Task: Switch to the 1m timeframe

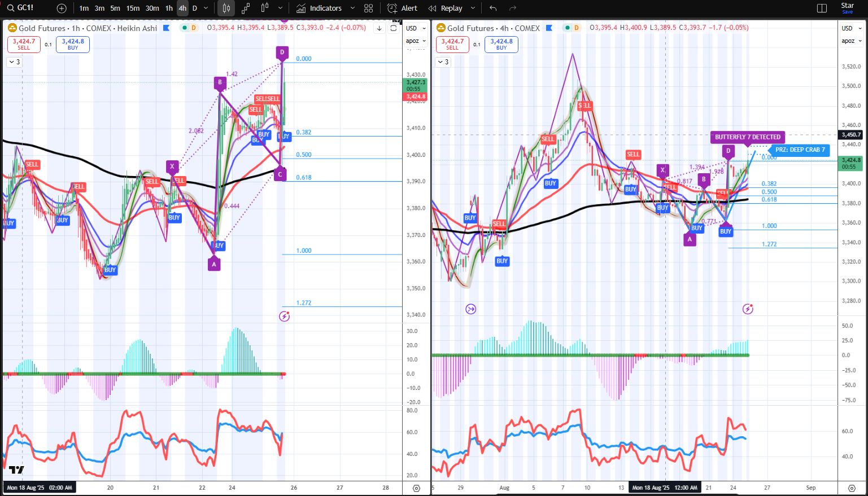Action: (x=84, y=8)
